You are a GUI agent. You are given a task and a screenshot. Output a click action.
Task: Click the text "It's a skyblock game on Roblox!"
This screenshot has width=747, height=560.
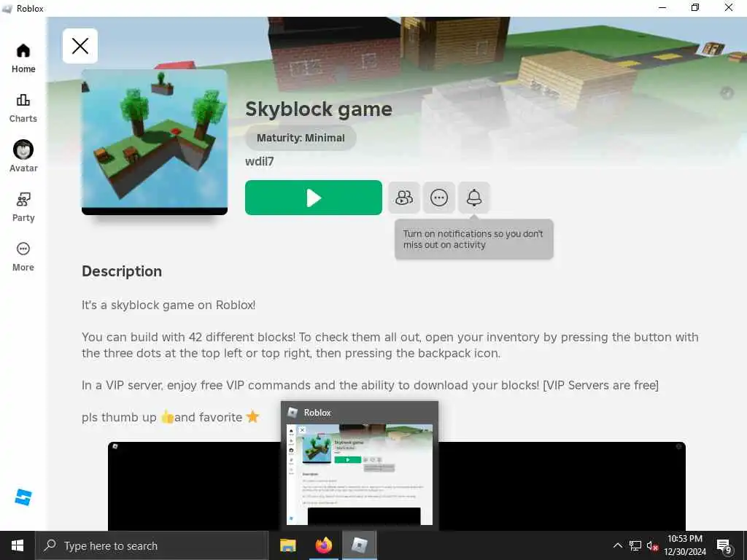point(169,306)
